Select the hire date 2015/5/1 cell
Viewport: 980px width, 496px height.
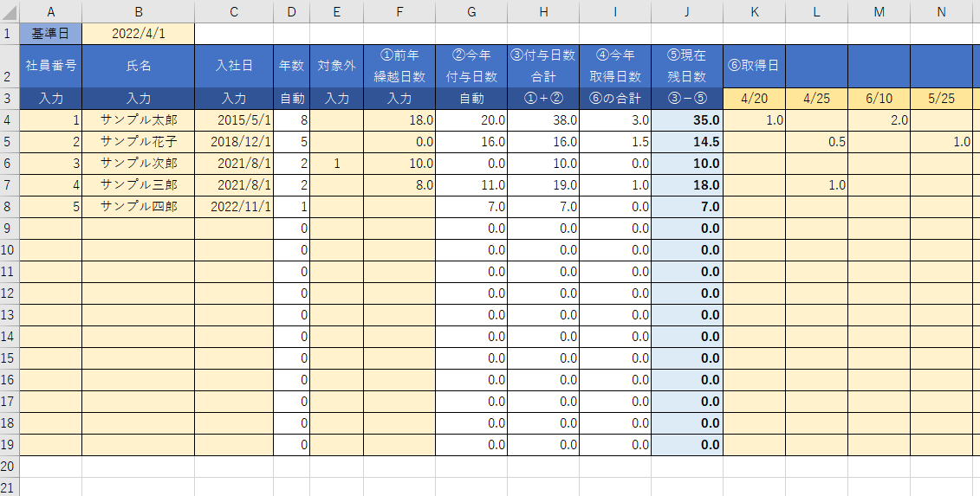[234, 120]
